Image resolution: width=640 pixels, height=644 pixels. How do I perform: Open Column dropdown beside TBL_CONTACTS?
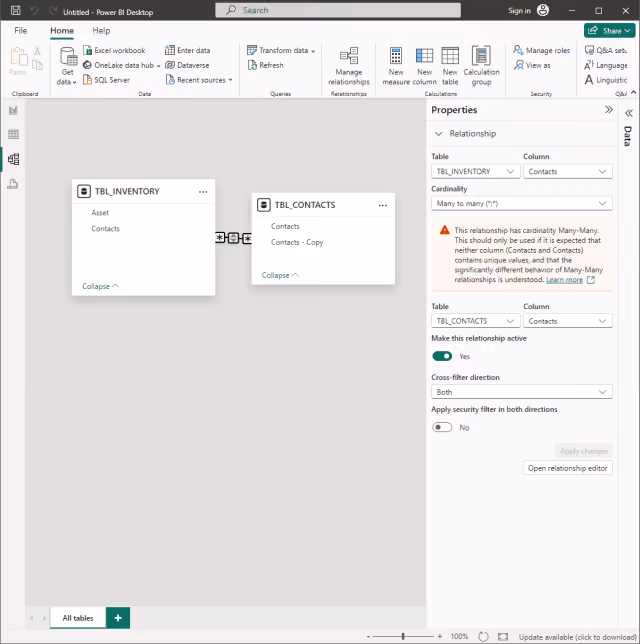(x=568, y=321)
